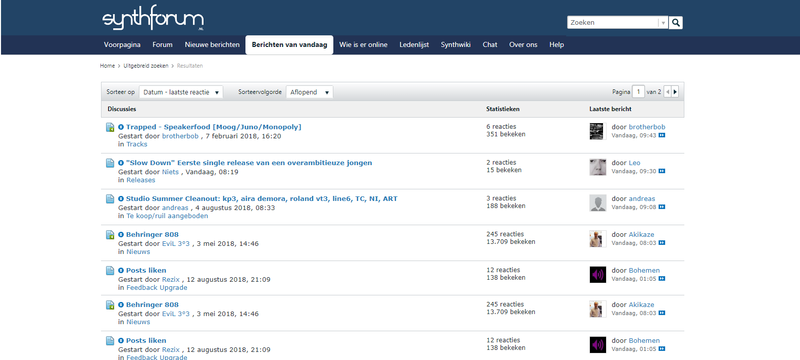The image size is (800, 360).
Task: Click the Discussies column header
Action: [122, 109]
